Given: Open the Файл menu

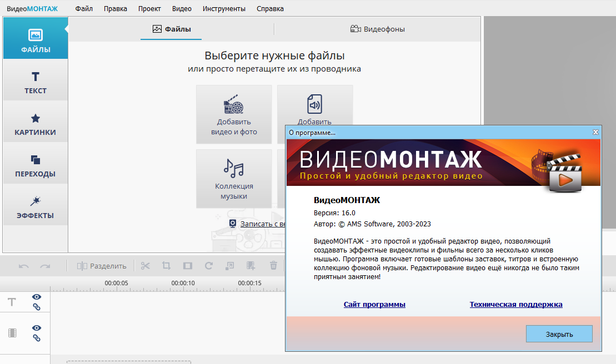Looking at the screenshot, I should point(84,9).
